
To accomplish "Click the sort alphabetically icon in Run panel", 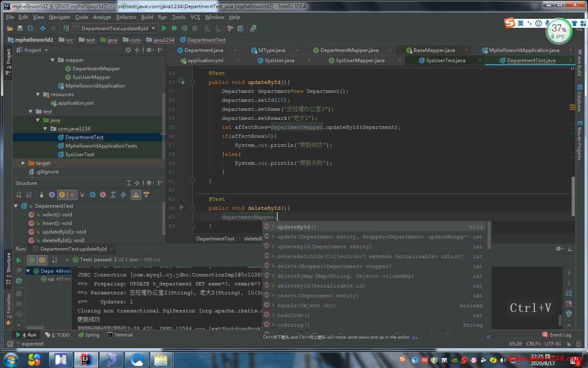I will click(55, 260).
